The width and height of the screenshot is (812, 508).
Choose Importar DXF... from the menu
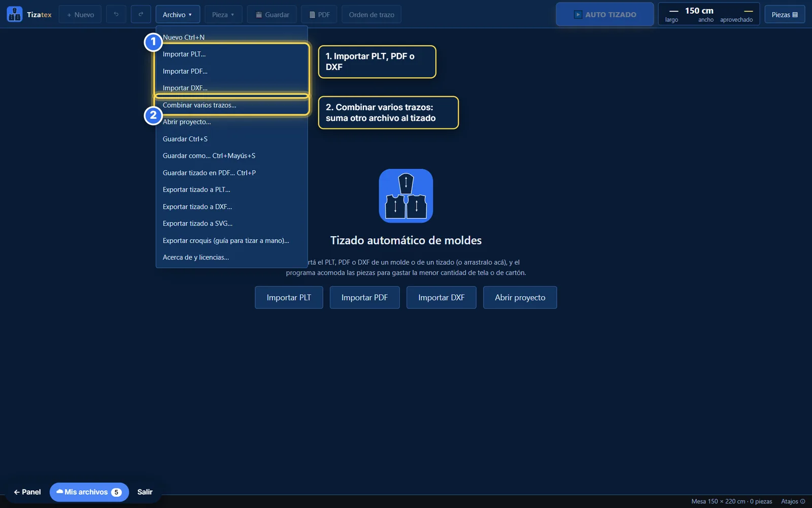point(231,88)
